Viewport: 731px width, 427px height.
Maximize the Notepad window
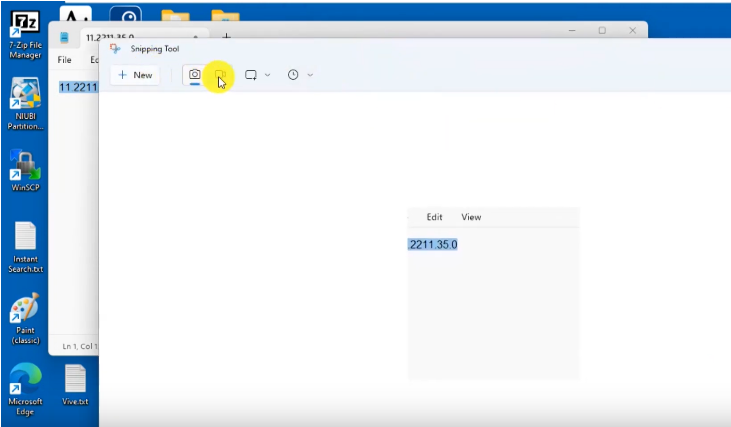coord(602,31)
